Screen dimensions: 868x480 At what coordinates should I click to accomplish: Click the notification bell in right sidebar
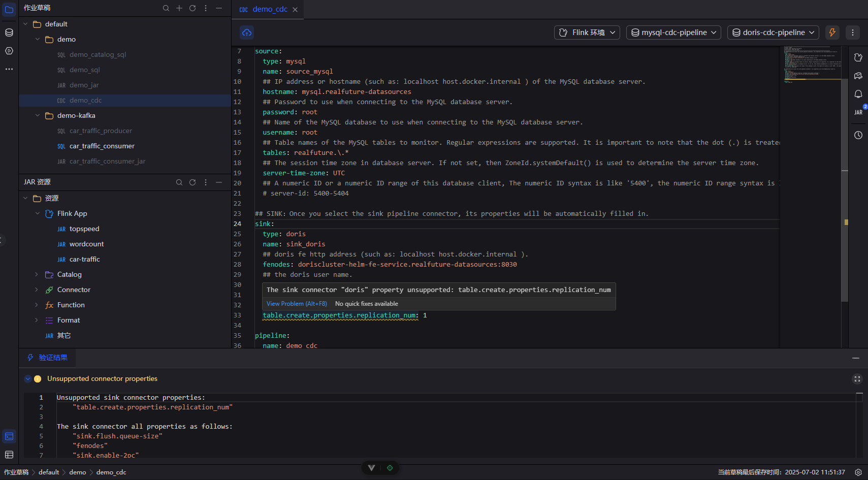click(858, 94)
